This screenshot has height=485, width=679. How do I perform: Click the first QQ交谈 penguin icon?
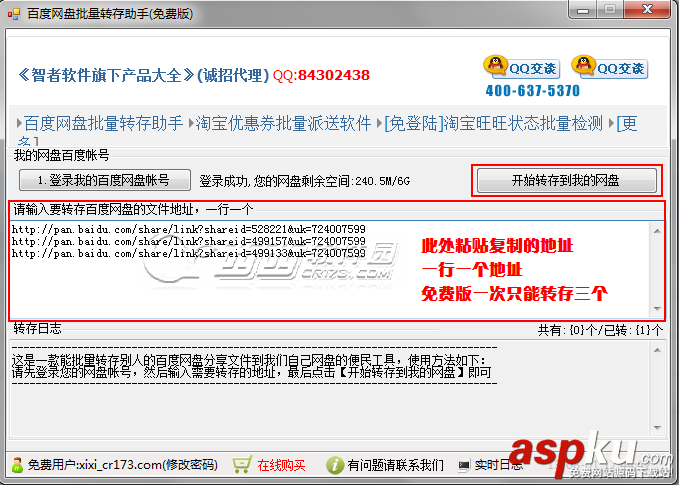(495, 65)
